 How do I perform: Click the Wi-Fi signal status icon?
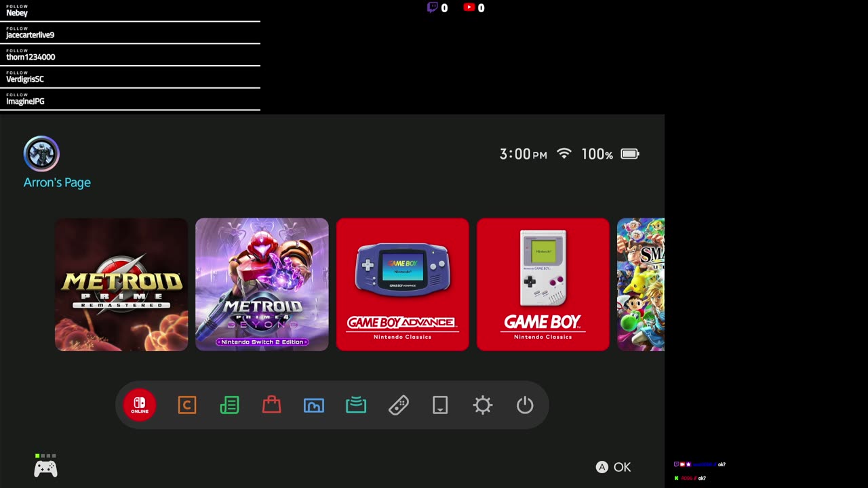pyautogui.click(x=564, y=154)
